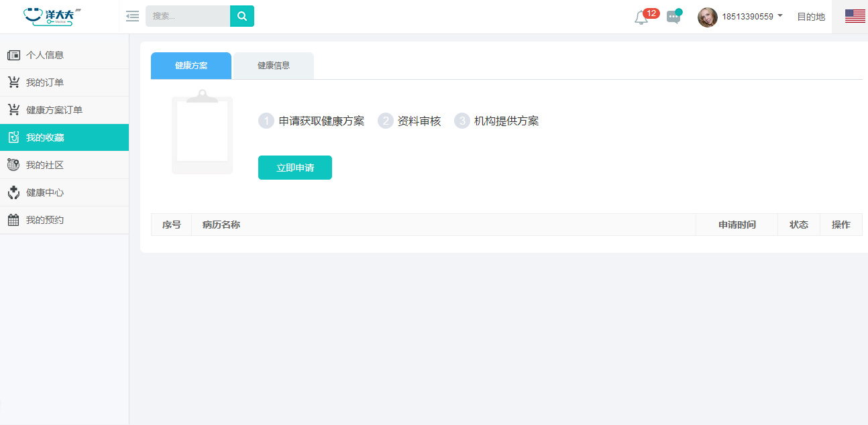
Task: Open 我的社区 from the sidebar
Action: point(45,165)
